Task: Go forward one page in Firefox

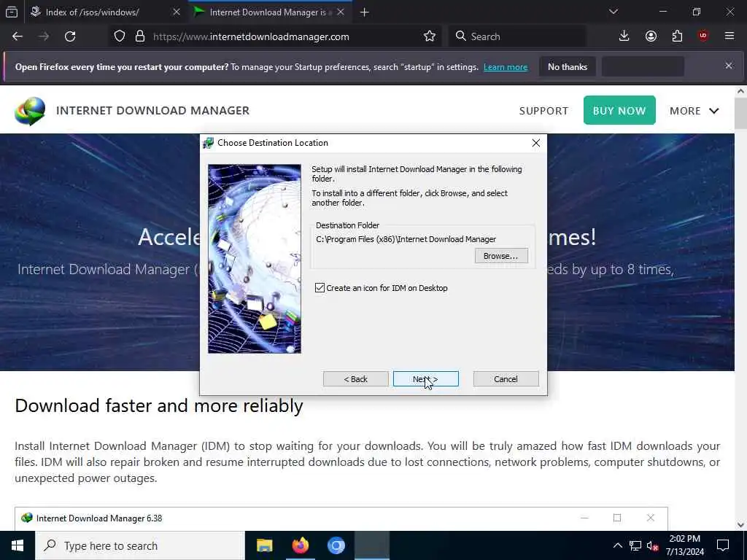Action: point(44,36)
